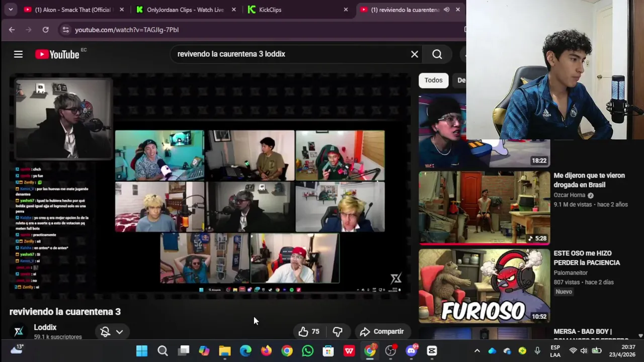Close the Akon - Smack That tab
644x362 pixels.
click(x=122, y=10)
